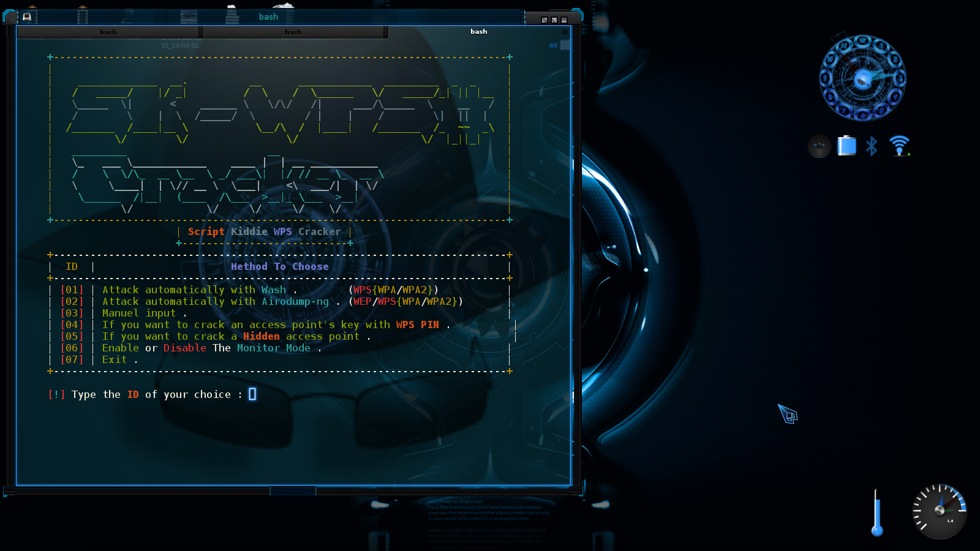Screen dimensions: 980x551
Task: Click 'Monitor Mode' text in line [06]
Action: click(274, 348)
